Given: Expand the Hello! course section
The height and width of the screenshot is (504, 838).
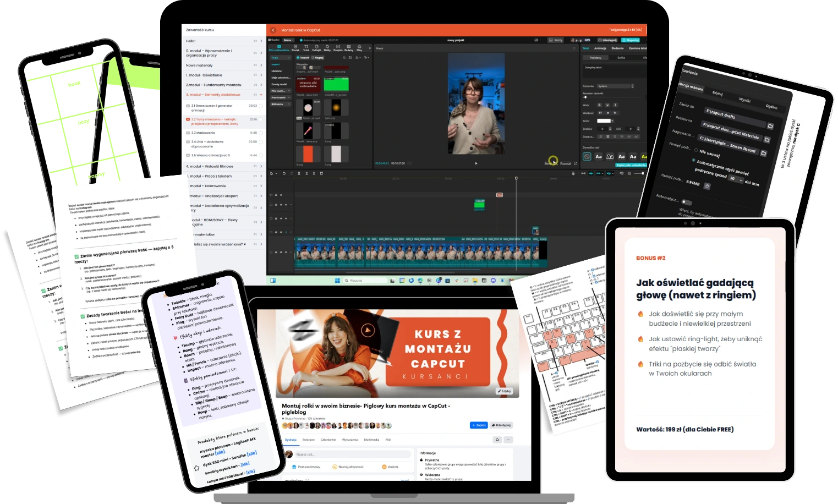Looking at the screenshot, I should point(261,41).
